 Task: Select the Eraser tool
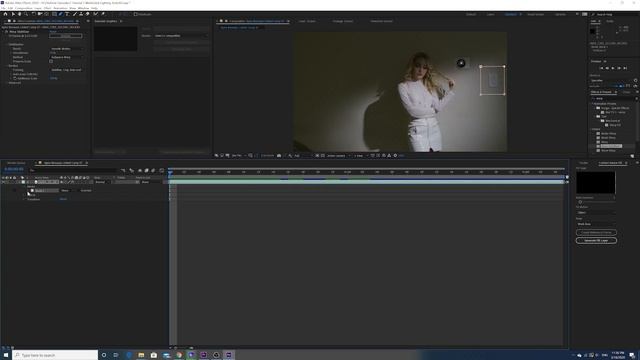pyautogui.click(x=87, y=14)
